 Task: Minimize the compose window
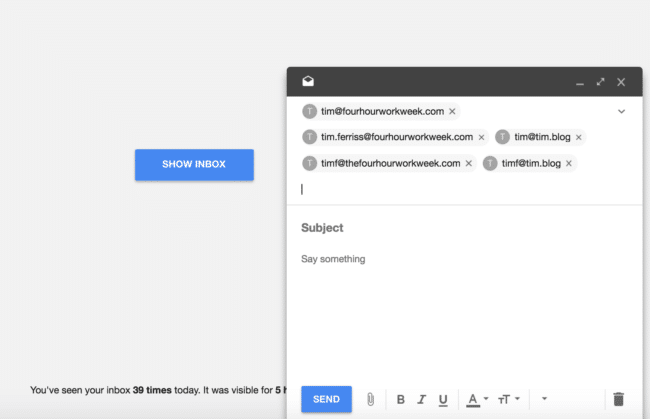click(580, 84)
